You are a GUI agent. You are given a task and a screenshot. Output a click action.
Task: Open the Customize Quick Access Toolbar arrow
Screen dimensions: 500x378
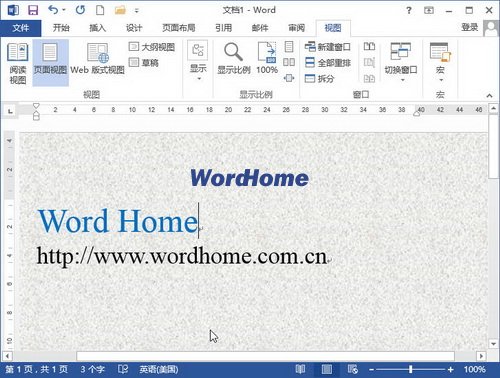pos(136,11)
